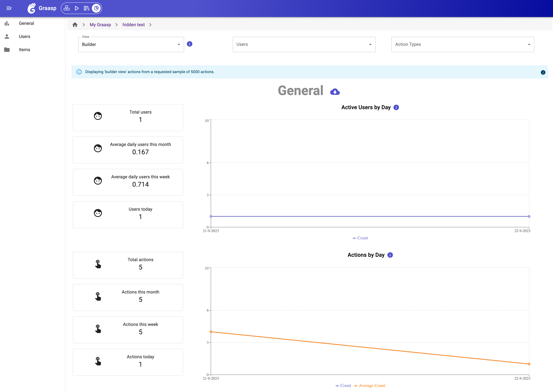Click the Active Users by Day info icon
Viewport: 553px width, 392px height.
coord(396,107)
